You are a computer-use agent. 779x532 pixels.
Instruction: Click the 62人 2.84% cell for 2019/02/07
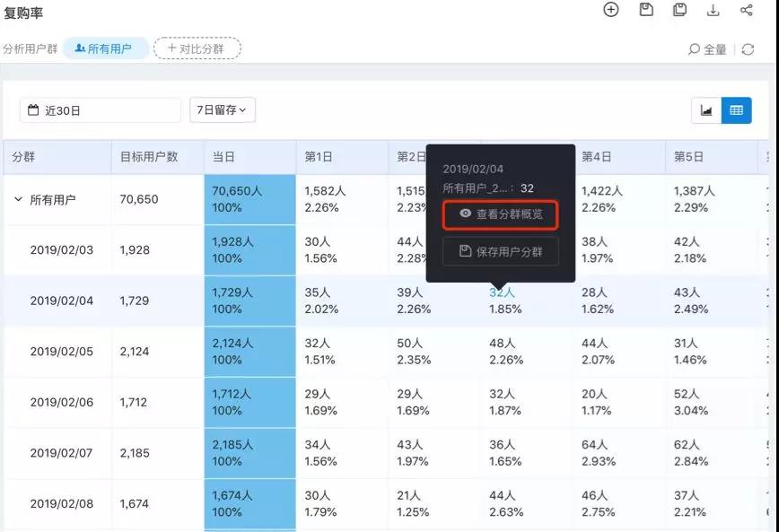pos(712,452)
